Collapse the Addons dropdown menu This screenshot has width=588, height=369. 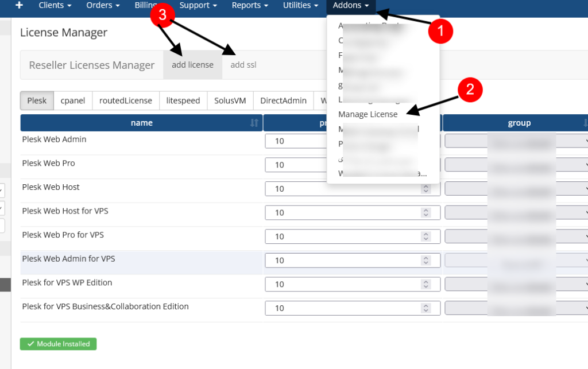coord(351,5)
